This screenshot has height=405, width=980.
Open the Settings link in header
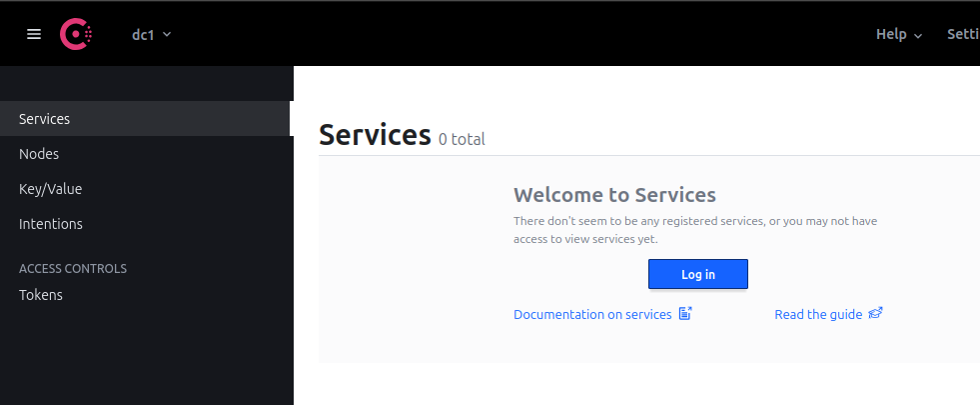pos(963,34)
